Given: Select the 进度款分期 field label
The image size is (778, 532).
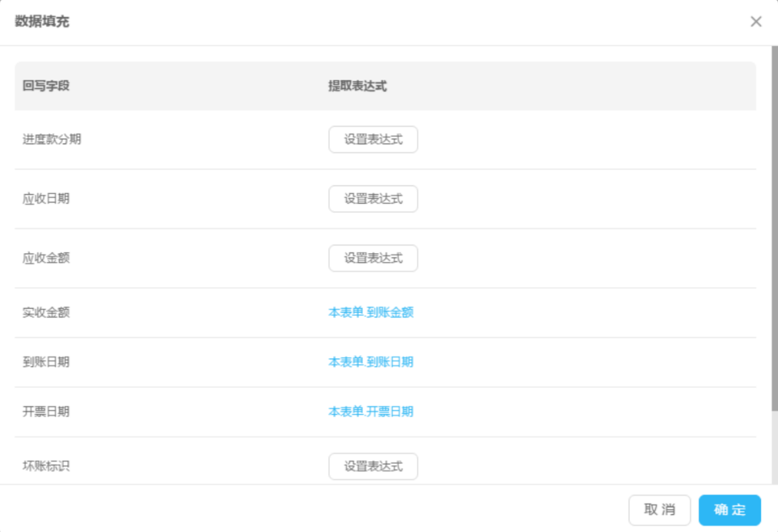Looking at the screenshot, I should pyautogui.click(x=51, y=140).
